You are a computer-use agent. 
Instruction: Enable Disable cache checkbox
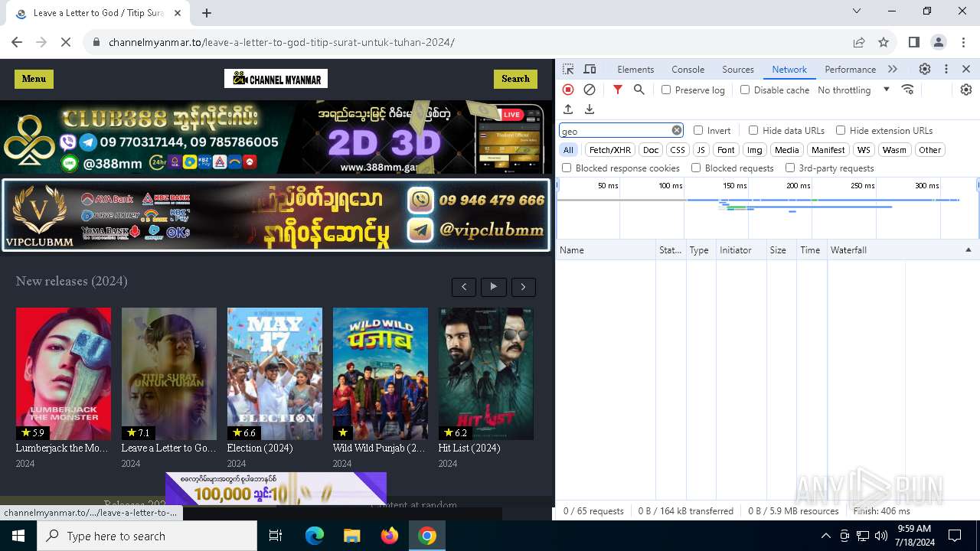pos(745,90)
